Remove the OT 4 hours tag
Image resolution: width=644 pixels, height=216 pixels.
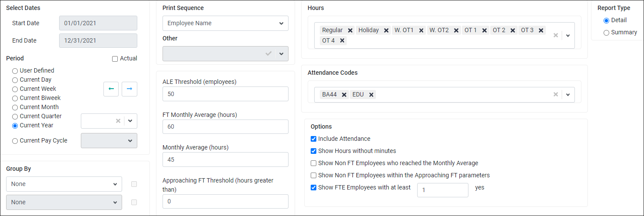342,41
